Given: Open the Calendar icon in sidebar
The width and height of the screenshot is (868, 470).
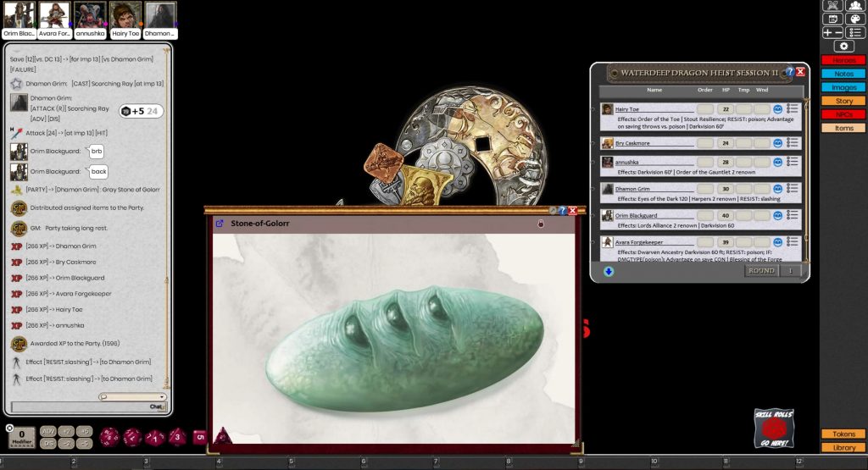Looking at the screenshot, I should point(832,19).
